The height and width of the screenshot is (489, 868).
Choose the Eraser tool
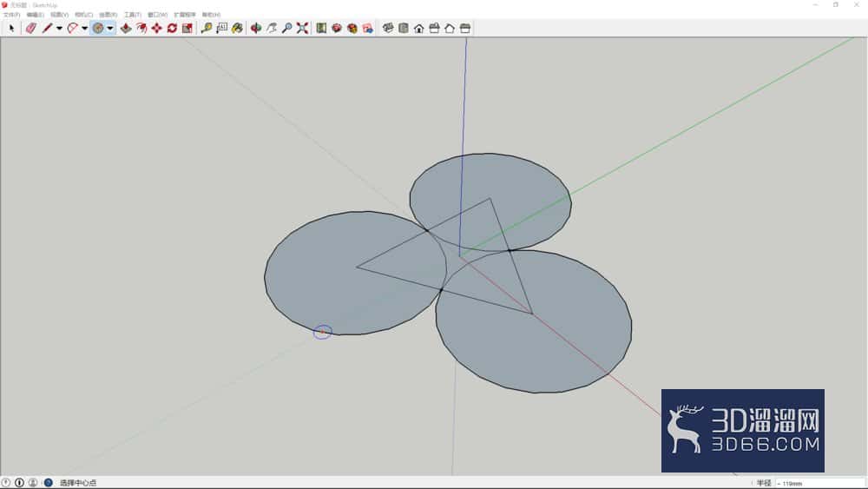[31, 28]
